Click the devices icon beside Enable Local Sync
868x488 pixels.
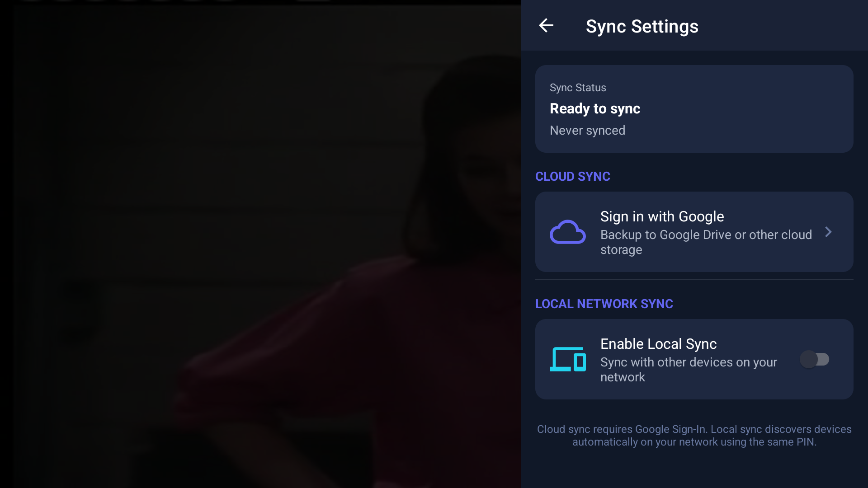click(568, 359)
